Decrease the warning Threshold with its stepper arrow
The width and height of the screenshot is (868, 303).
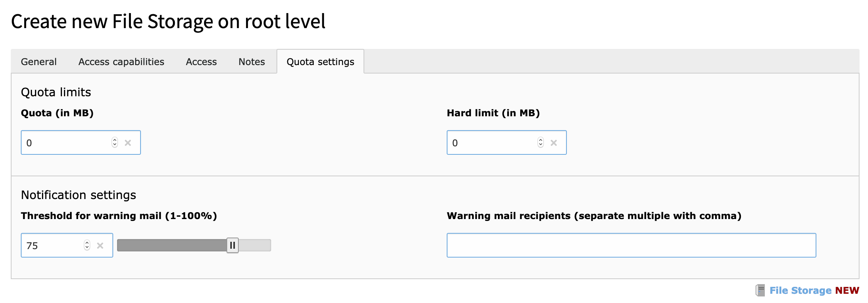click(x=87, y=248)
